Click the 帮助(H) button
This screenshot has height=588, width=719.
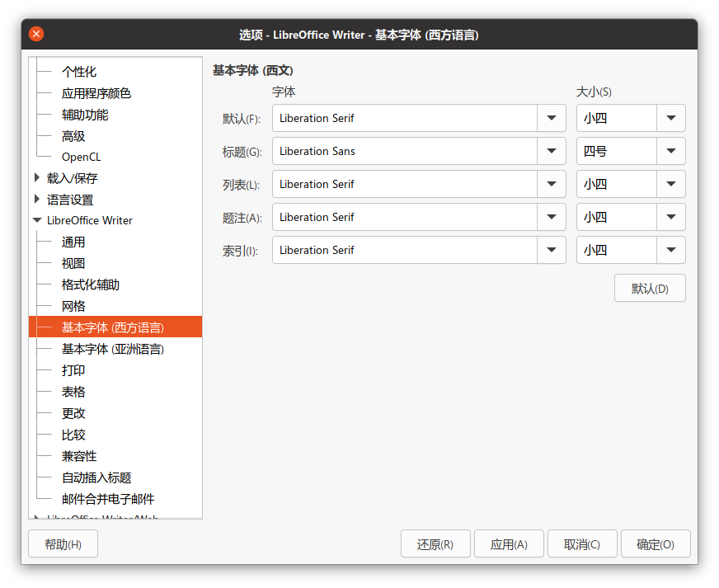point(63,544)
